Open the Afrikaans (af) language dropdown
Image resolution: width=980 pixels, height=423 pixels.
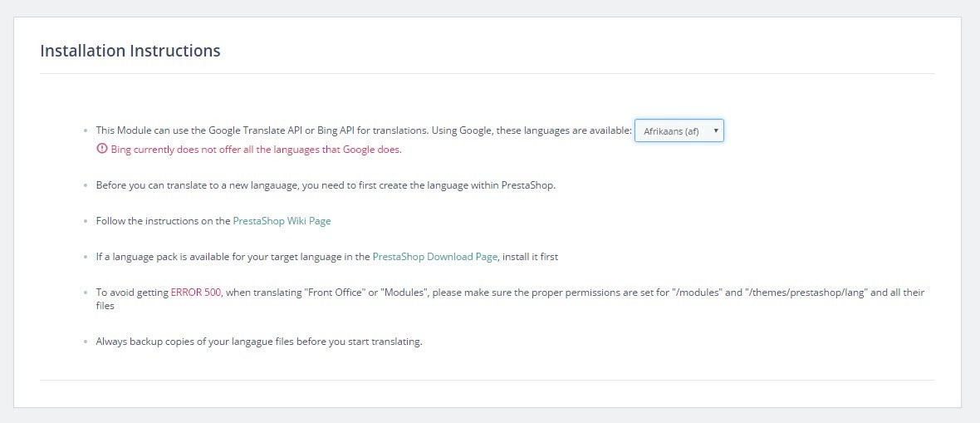[679, 130]
